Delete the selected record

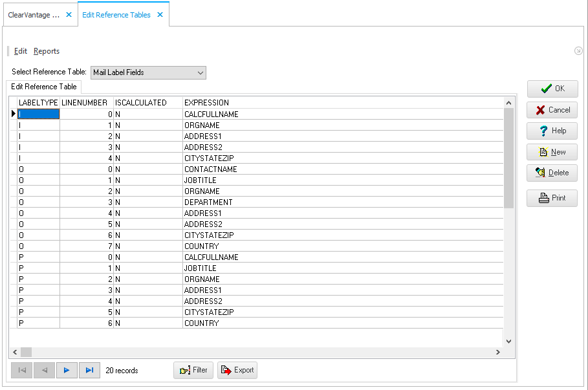(552, 173)
